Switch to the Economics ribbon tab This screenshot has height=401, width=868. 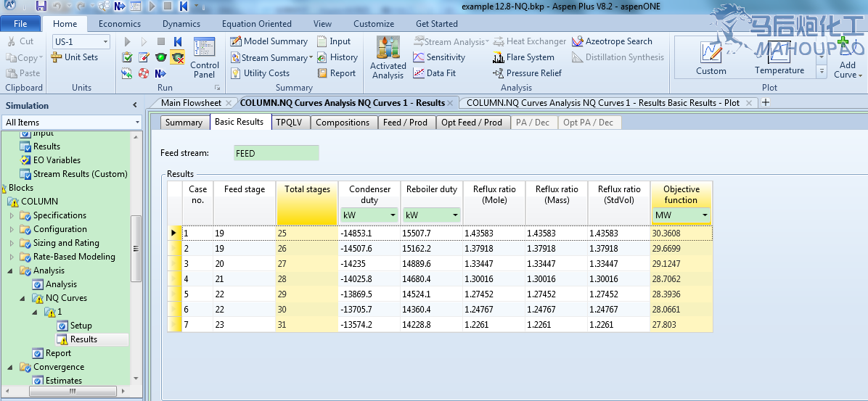(120, 24)
